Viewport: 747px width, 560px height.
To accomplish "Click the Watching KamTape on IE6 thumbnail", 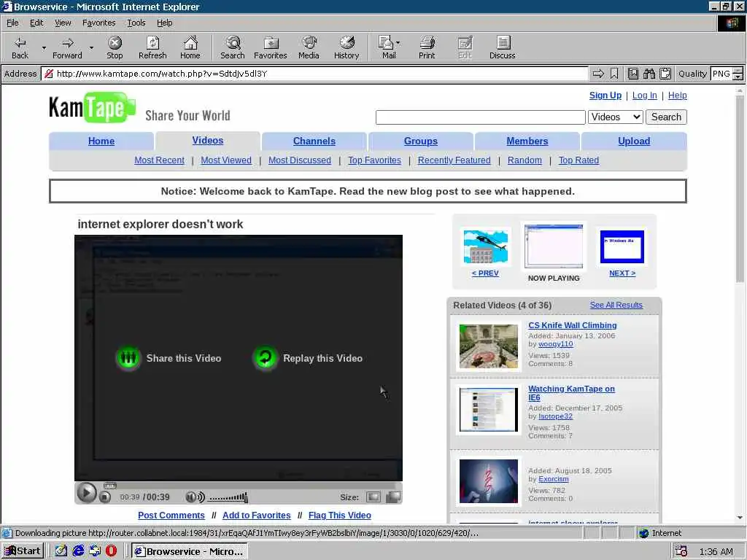I will tap(488, 410).
